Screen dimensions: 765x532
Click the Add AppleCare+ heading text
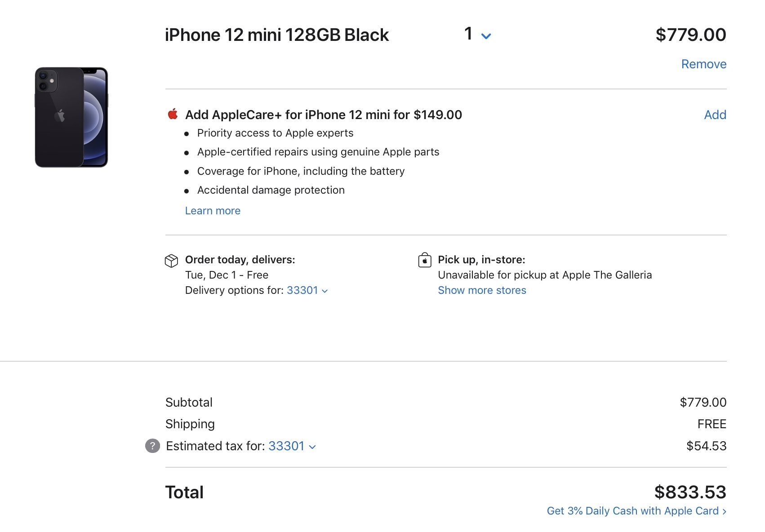(324, 115)
